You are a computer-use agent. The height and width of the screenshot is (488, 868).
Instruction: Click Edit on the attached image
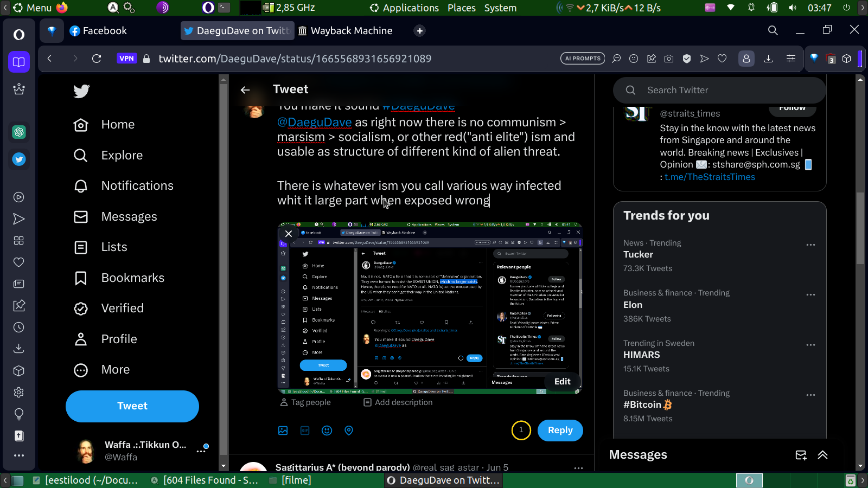click(563, 382)
